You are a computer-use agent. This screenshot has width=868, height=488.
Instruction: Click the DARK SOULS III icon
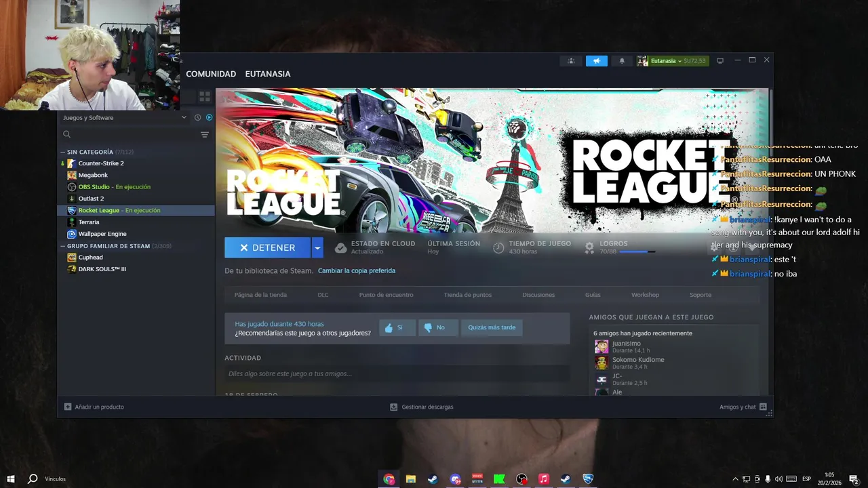click(x=72, y=269)
